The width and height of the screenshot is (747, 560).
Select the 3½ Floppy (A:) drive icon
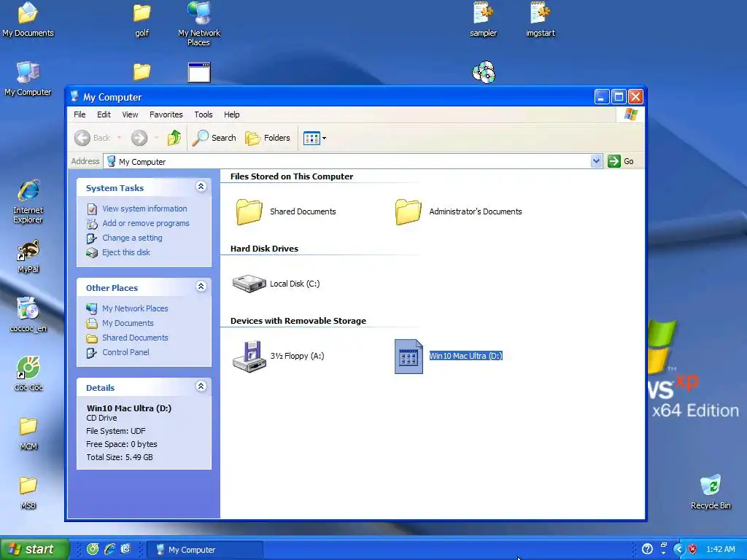pyautogui.click(x=249, y=356)
